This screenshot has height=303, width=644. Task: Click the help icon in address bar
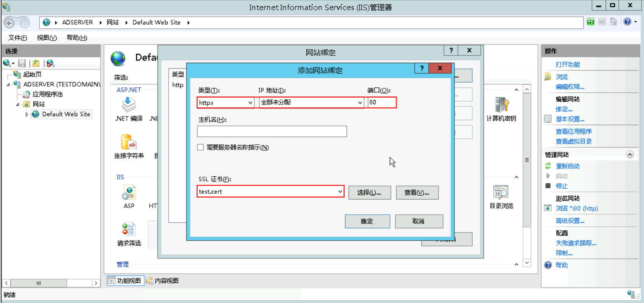(627, 22)
